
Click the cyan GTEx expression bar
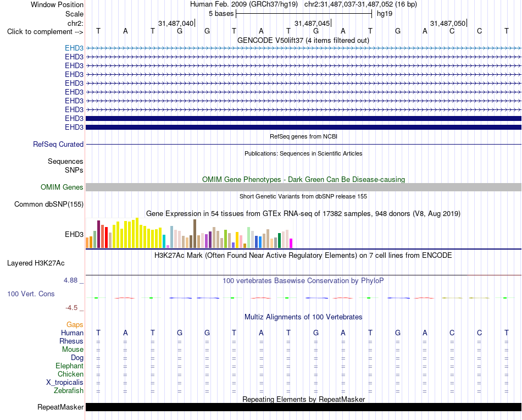(164, 241)
